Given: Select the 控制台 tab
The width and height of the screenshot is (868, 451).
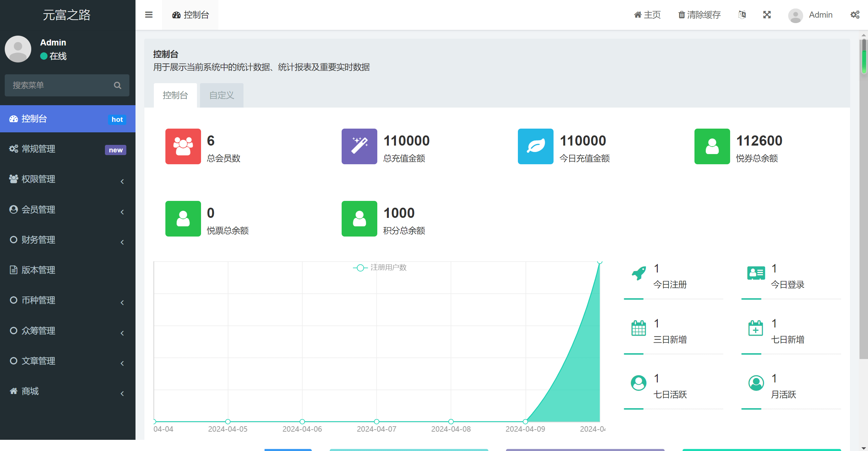Looking at the screenshot, I should click(175, 95).
